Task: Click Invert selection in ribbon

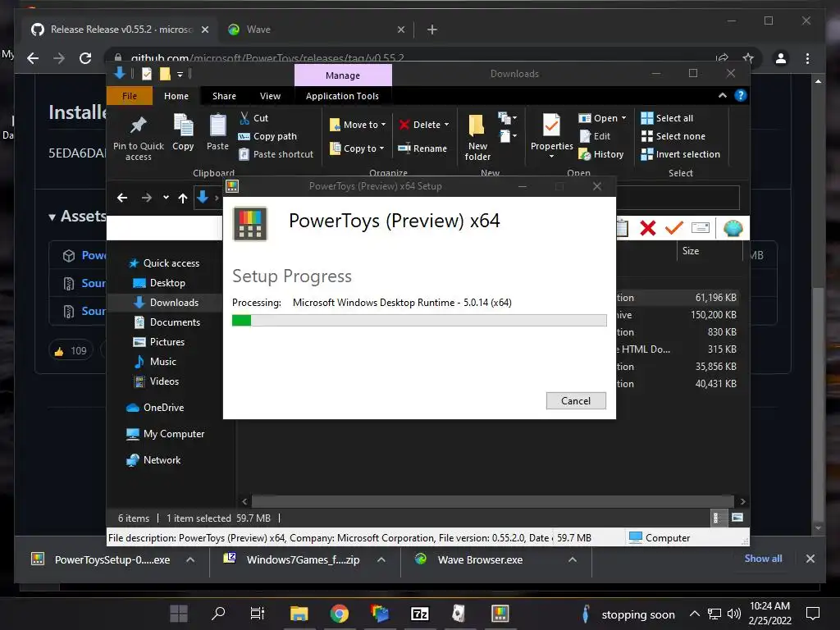Action: click(x=680, y=154)
